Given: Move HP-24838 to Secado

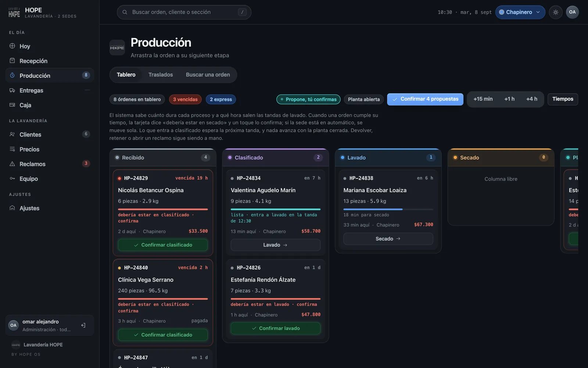Looking at the screenshot, I should (388, 239).
